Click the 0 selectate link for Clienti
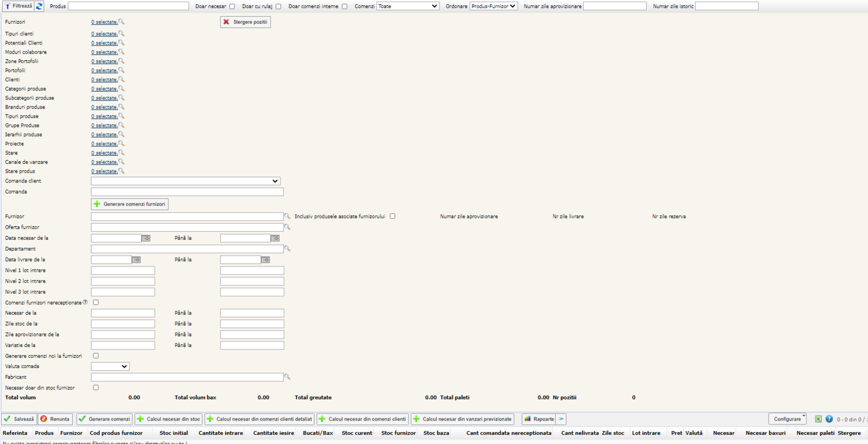868x444 pixels. point(104,80)
